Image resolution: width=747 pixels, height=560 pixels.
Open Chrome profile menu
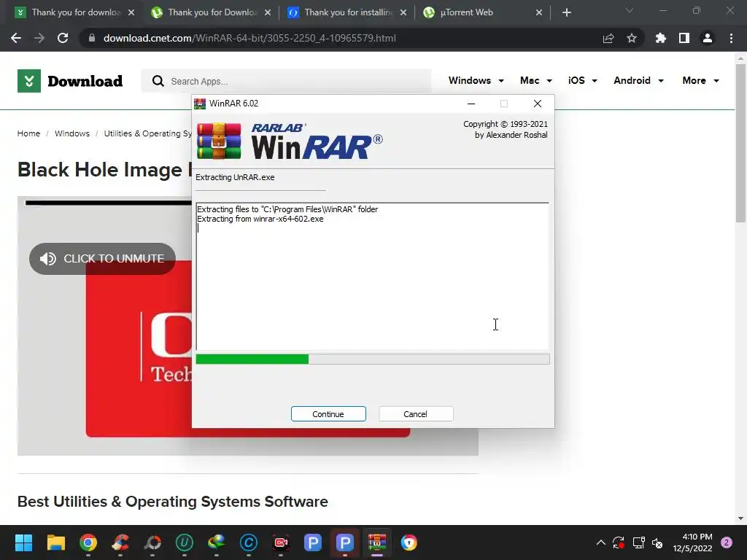[x=708, y=38]
